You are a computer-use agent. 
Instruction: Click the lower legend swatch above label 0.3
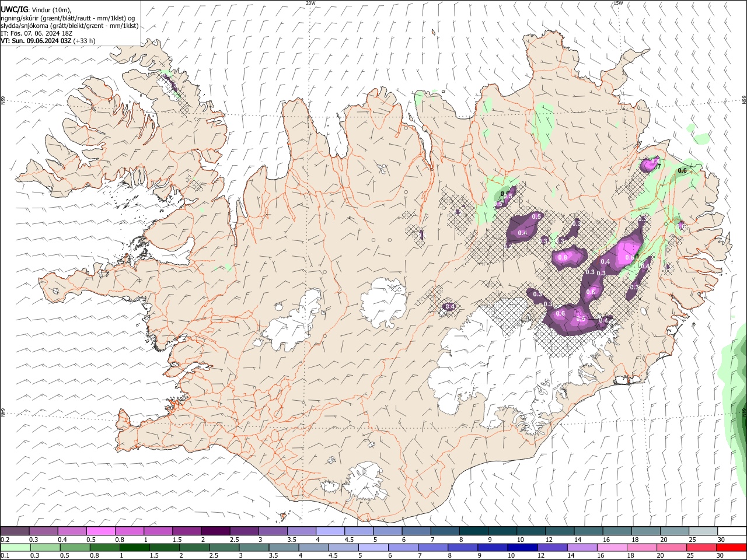(45, 547)
